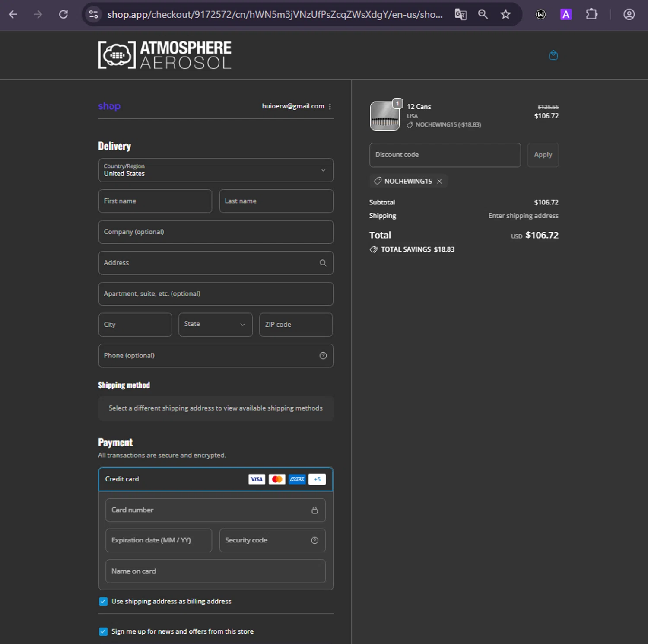Click the browser forward arrow
648x644 pixels.
(x=38, y=14)
